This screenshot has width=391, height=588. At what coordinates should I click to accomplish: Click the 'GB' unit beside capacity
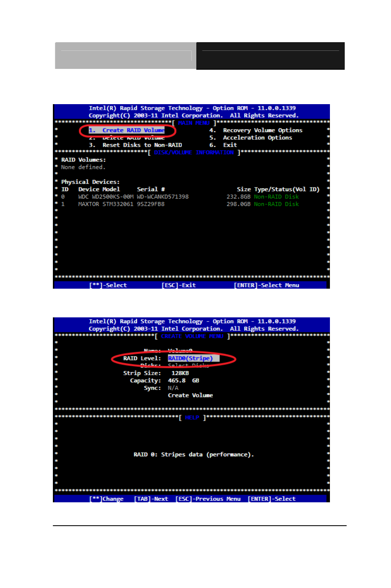coord(196,381)
